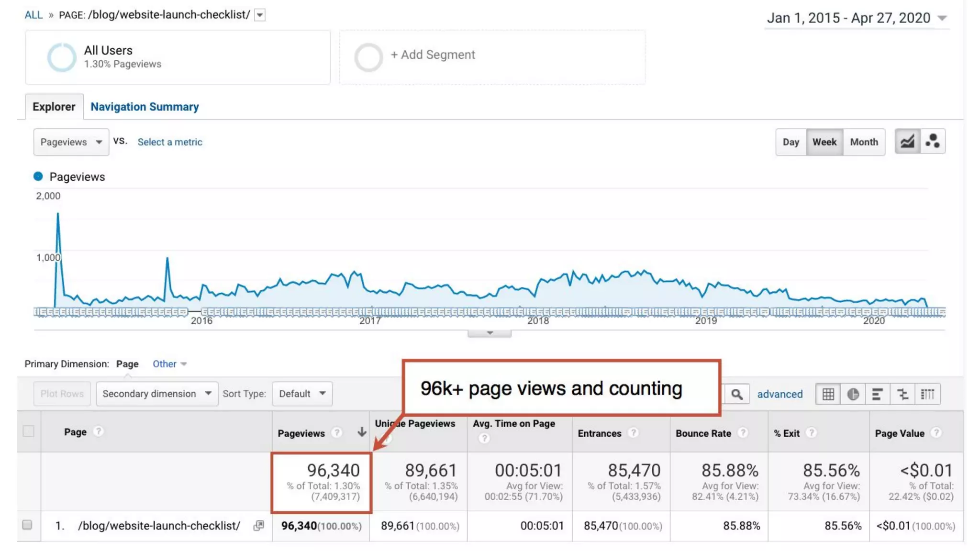Toggle graph granularity to Month
This screenshot has width=980, height=551.
864,142
